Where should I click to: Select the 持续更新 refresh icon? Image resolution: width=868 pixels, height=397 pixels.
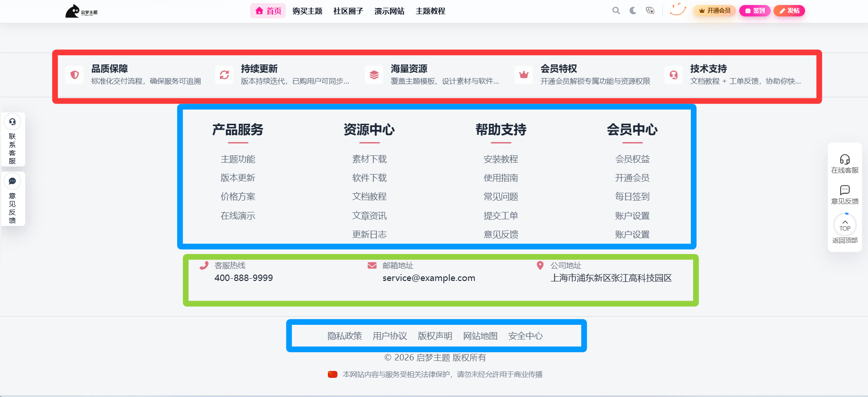coord(224,74)
